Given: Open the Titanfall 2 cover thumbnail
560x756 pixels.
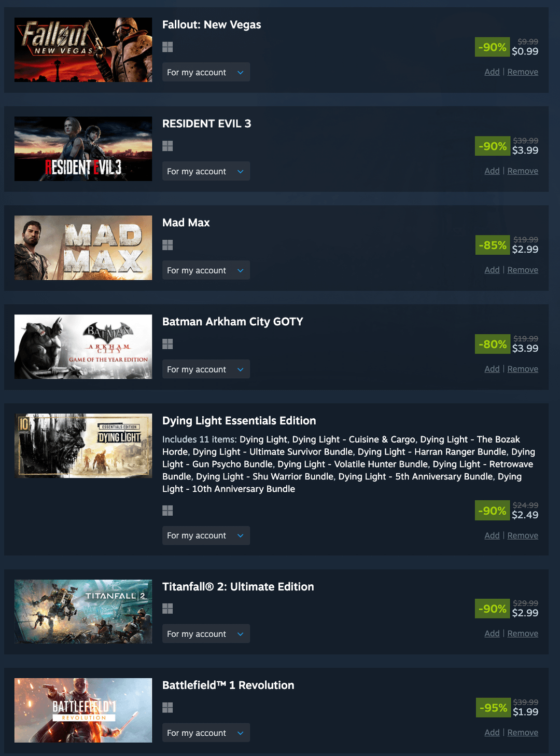Looking at the screenshot, I should 83,612.
